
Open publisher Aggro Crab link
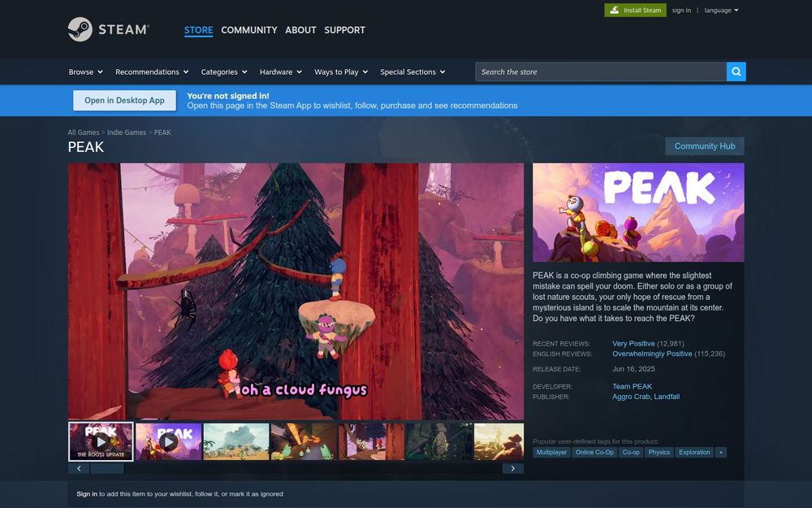tap(631, 397)
